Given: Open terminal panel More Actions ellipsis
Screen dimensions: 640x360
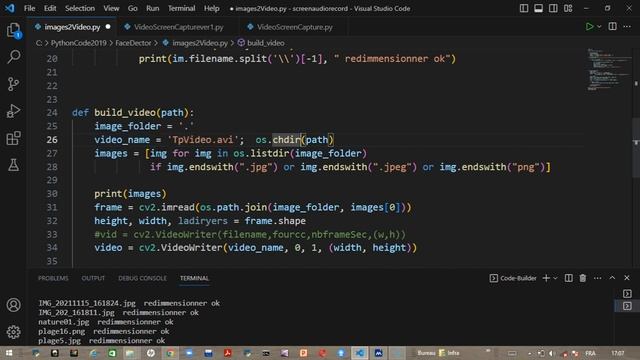Looking at the screenshot, I should (x=598, y=278).
